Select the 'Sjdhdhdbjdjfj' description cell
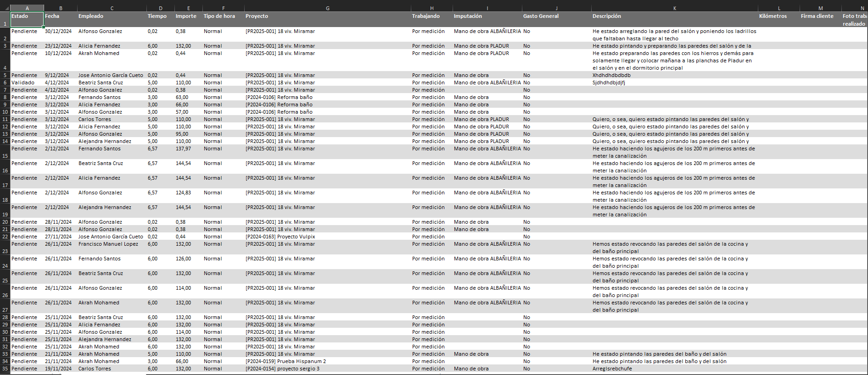868x375 pixels. [609, 83]
